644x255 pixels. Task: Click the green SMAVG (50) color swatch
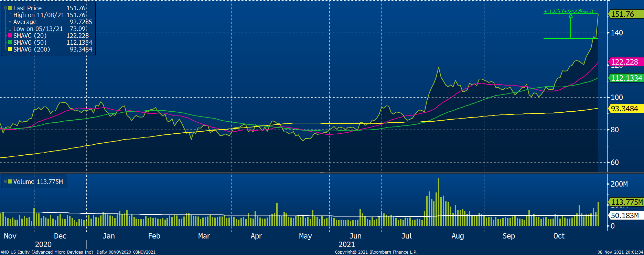(10, 42)
